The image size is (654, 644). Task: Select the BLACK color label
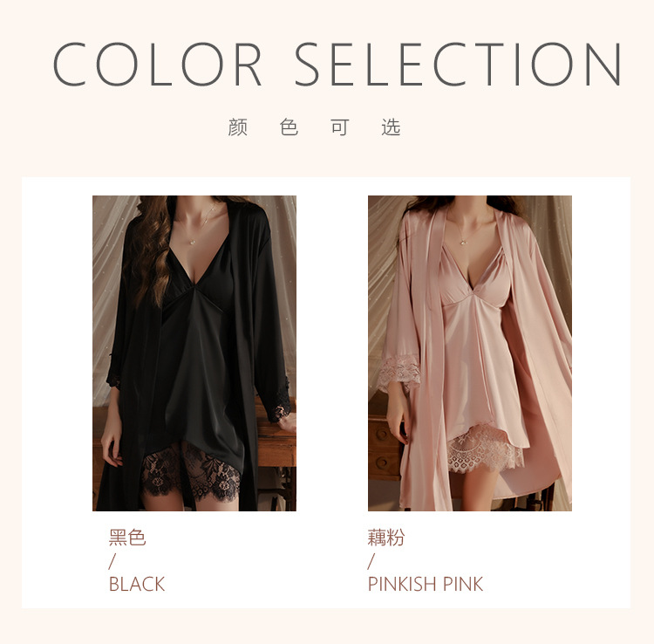pos(137,584)
